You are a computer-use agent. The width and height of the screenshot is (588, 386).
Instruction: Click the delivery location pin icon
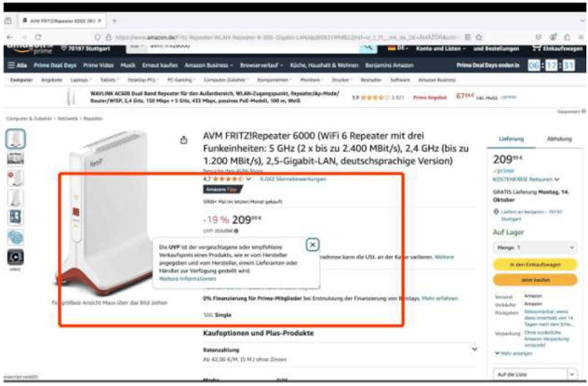coord(496,212)
